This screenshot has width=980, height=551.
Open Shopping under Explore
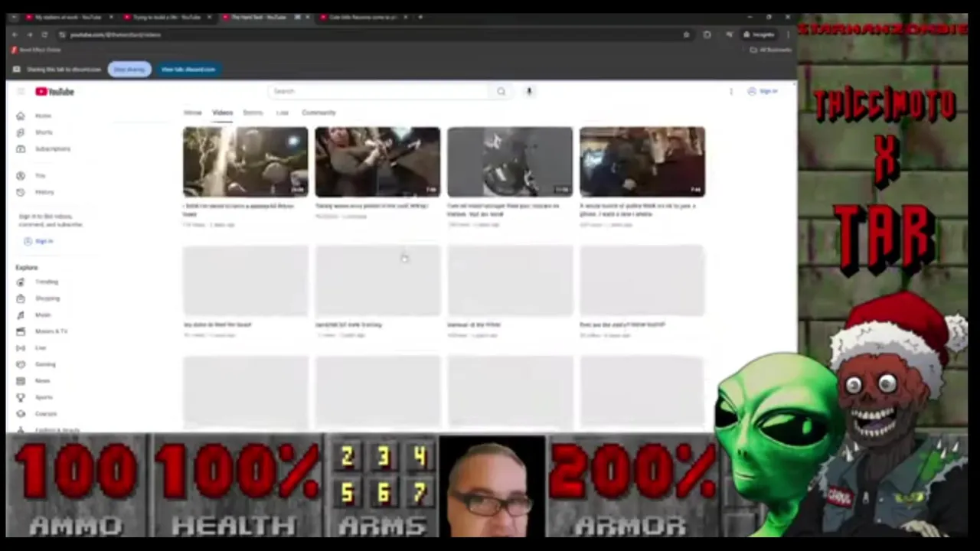pos(38,298)
